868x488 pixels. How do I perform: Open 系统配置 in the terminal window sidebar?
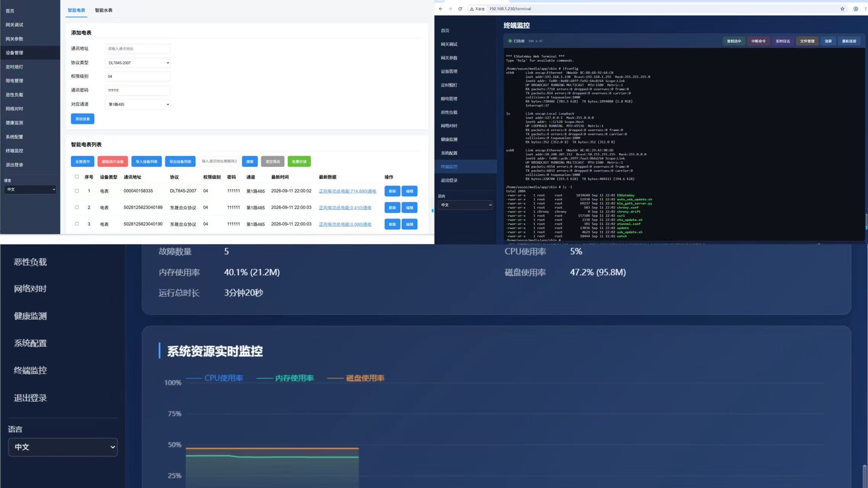pyautogui.click(x=449, y=153)
